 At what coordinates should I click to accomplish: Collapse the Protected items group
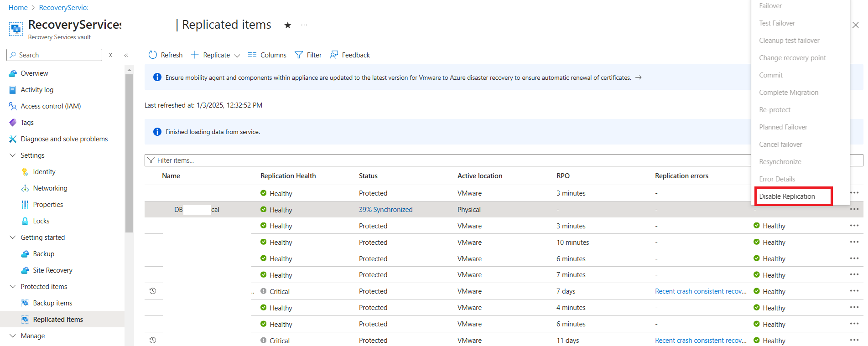click(13, 287)
